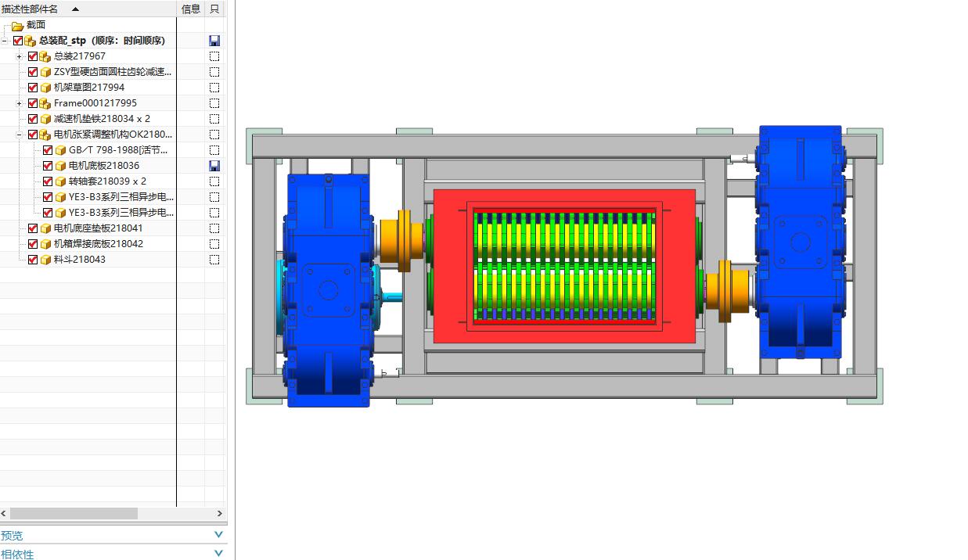The image size is (968, 560).
Task: Open the 预览 section title
Action: tap(13, 536)
